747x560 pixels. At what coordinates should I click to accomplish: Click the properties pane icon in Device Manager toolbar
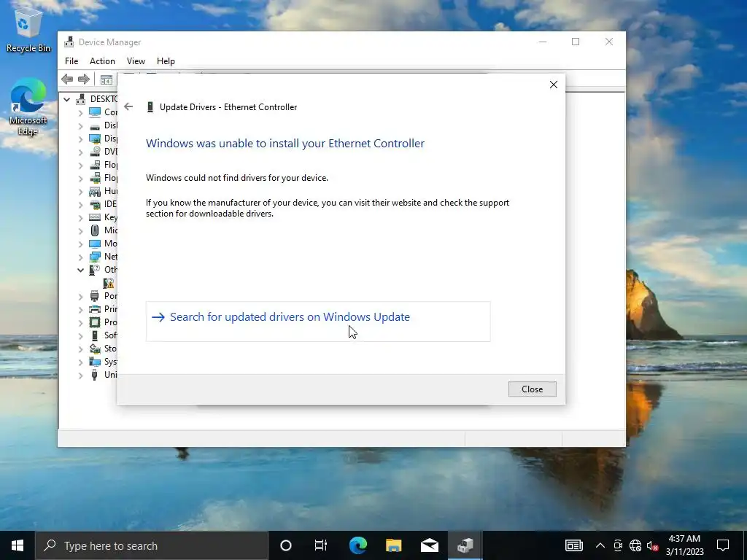tap(107, 79)
